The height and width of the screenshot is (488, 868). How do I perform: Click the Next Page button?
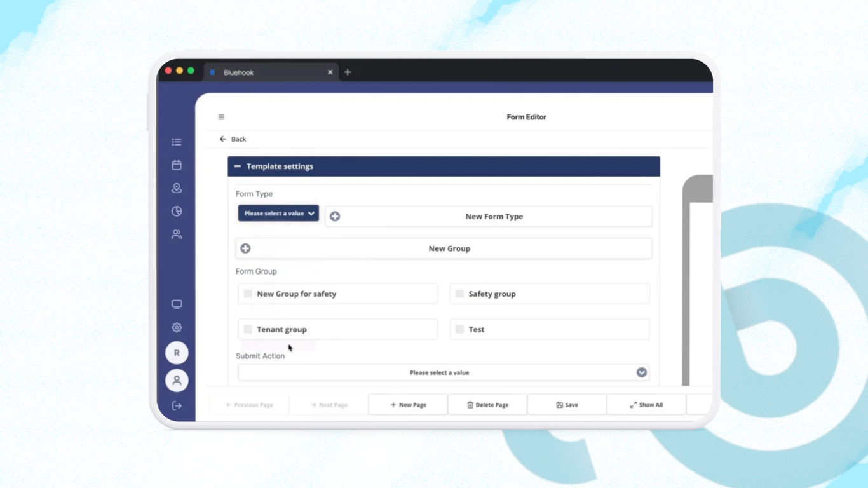coord(329,405)
